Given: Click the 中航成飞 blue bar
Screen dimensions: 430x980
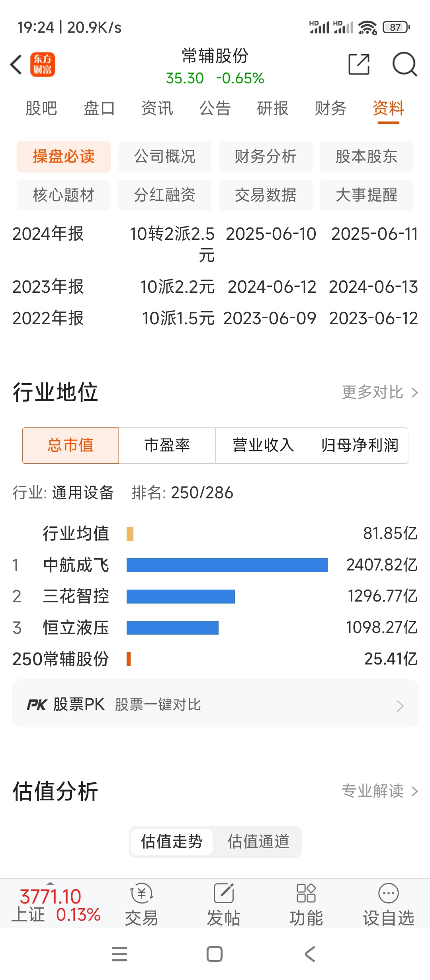Looking at the screenshot, I should coord(227,565).
